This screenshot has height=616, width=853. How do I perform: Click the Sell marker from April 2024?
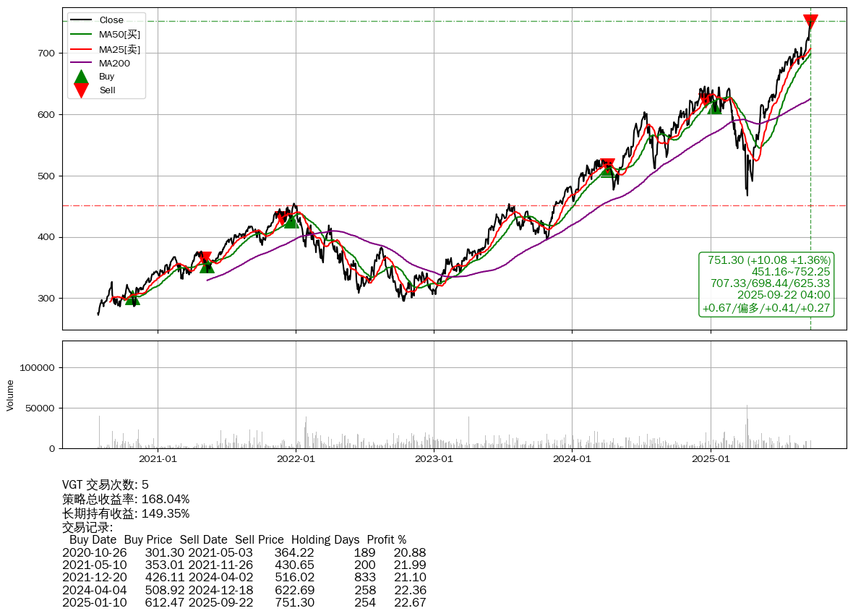608,166
